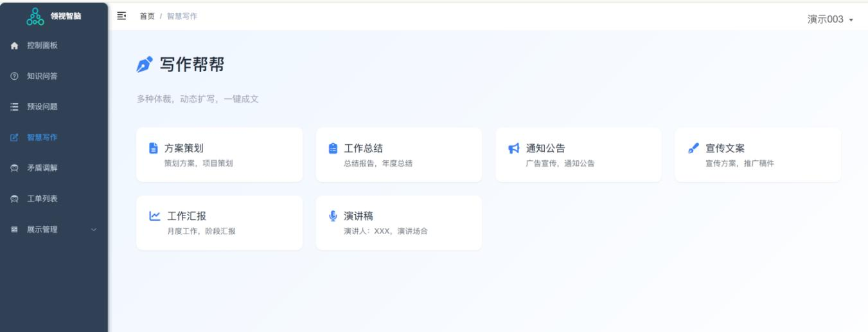The height and width of the screenshot is (332, 868).
Task: Click the home icon beside 控制面板
Action: (x=15, y=46)
